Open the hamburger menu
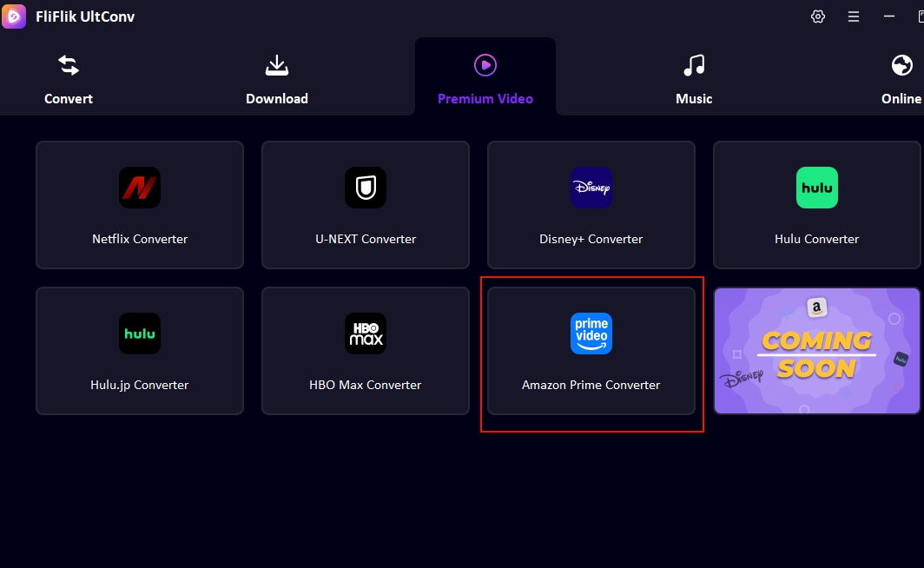The height and width of the screenshot is (568, 924). click(x=853, y=17)
